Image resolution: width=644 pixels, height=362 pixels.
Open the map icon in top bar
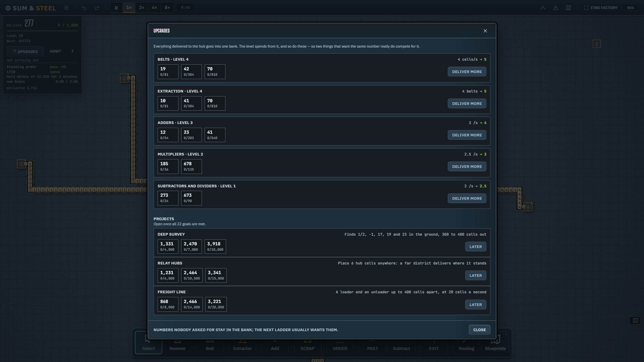(569, 8)
